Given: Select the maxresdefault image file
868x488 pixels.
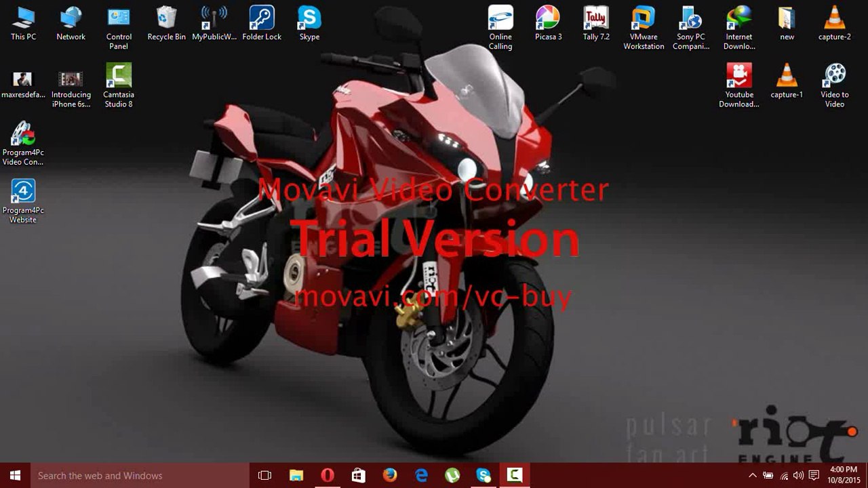Looking at the screenshot, I should (23, 84).
